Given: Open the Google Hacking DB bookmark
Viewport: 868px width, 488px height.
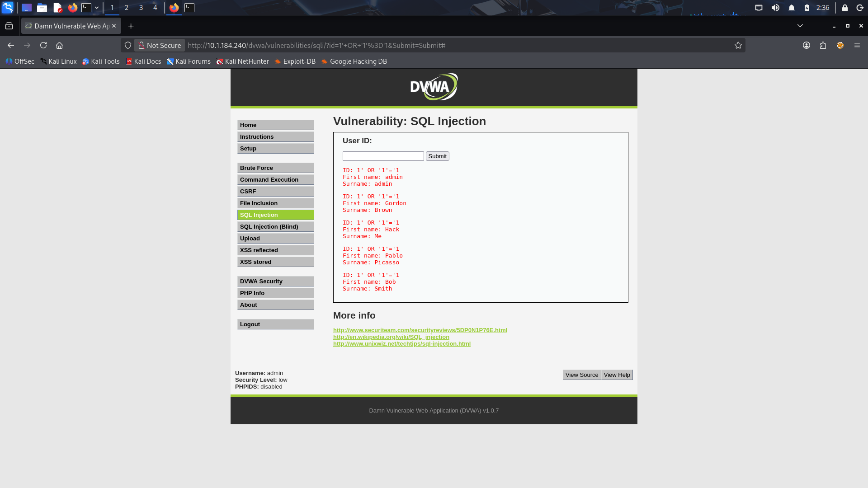Looking at the screenshot, I should [x=354, y=61].
